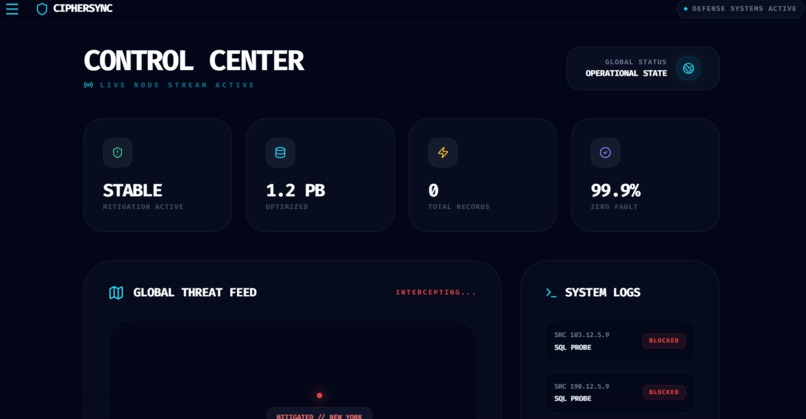Viewport: 806px width, 419px height.
Task: Click the terminal prompt icon beside System Logs
Action: pyautogui.click(x=551, y=293)
